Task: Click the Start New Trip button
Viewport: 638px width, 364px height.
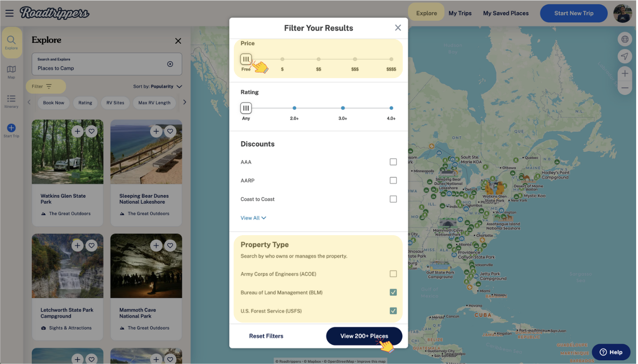Action: coord(574,13)
